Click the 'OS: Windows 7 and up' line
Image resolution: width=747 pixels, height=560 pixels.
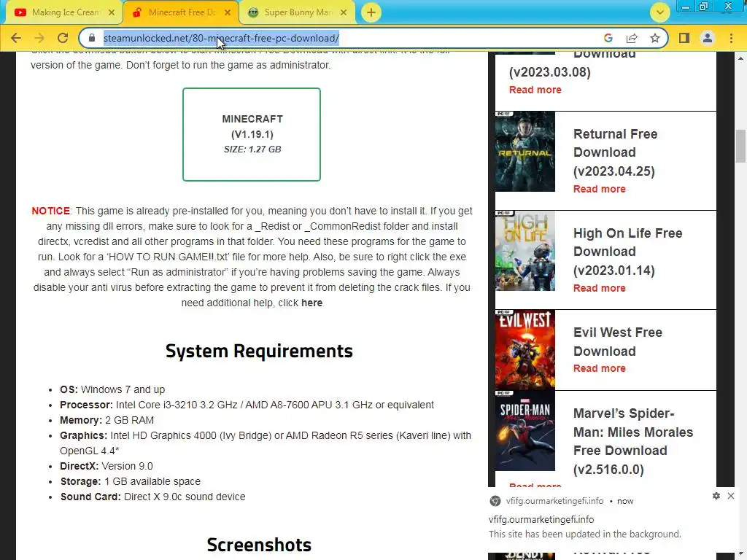[x=112, y=389]
